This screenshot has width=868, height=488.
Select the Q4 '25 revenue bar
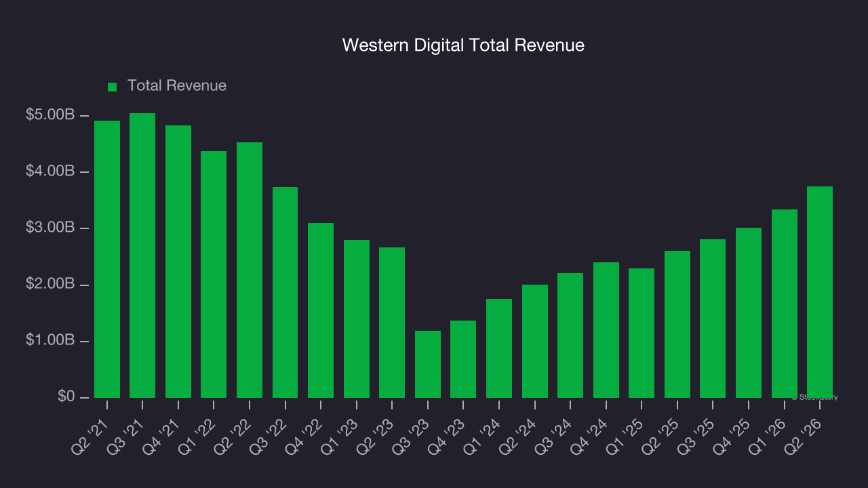(749, 312)
